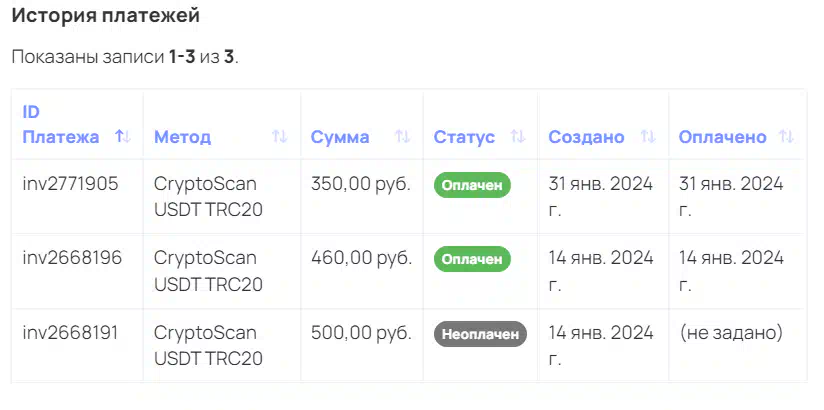The width and height of the screenshot is (824, 410).
Task: Click sort arrows icon beside Сумма
Action: point(403,137)
